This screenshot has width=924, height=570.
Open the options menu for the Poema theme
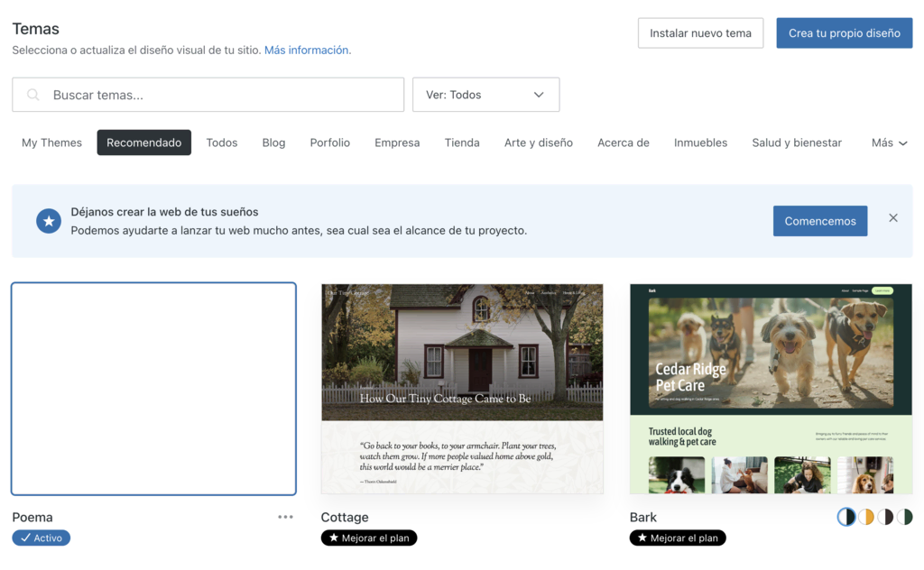[x=285, y=516]
